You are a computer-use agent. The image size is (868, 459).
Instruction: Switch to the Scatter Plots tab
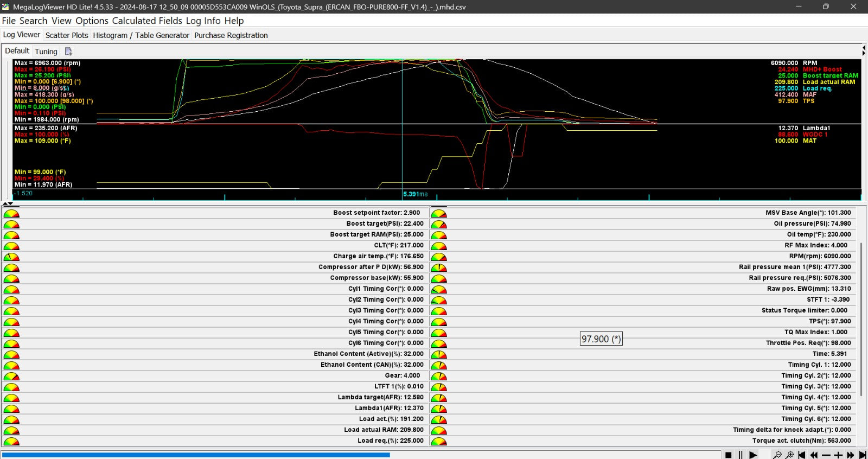[67, 35]
